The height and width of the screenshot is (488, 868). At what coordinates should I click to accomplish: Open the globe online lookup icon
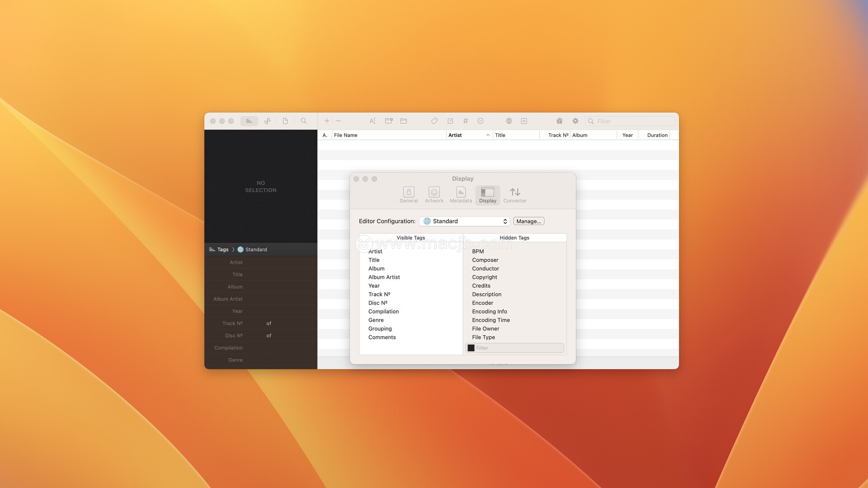click(x=509, y=121)
